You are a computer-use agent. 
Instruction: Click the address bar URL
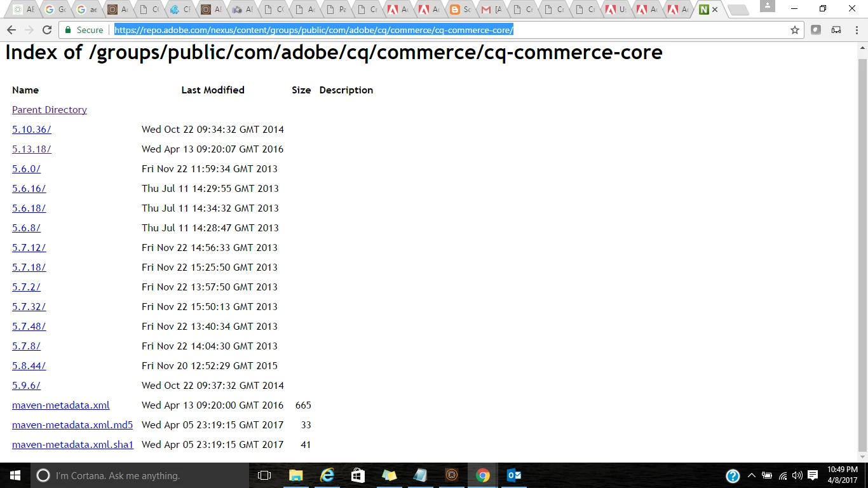click(314, 30)
